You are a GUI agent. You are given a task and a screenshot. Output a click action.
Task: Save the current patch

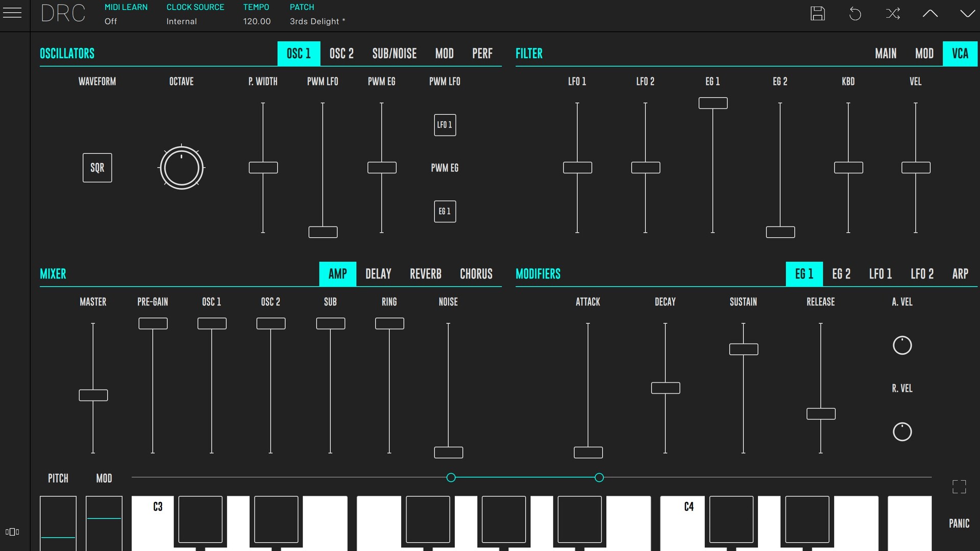[818, 14]
